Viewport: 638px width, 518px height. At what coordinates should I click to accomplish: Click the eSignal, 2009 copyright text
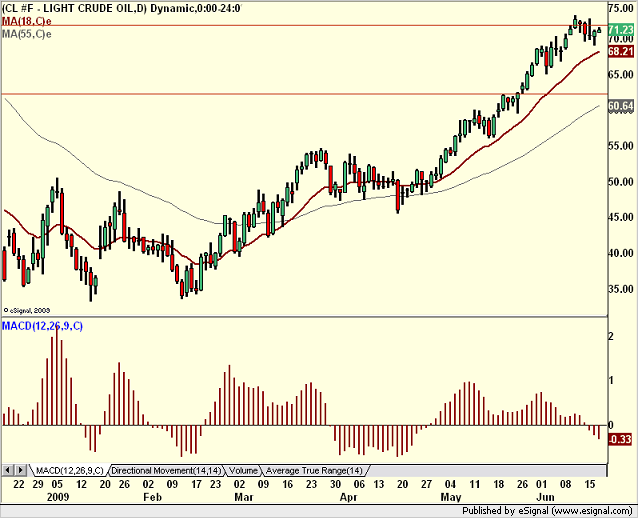click(26, 310)
